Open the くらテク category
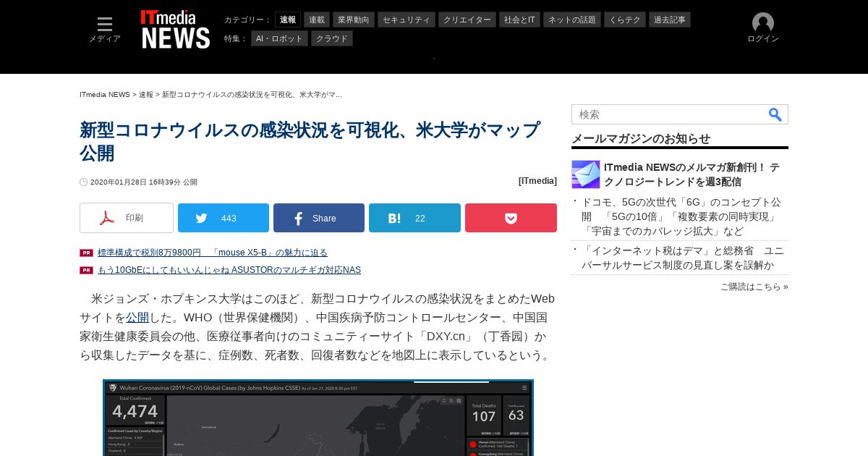The image size is (868, 456). pyautogui.click(x=625, y=20)
